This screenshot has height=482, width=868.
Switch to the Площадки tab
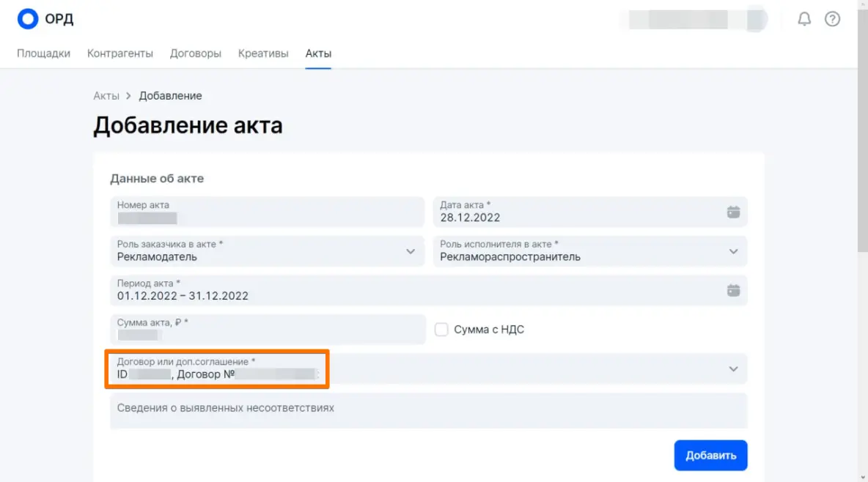[43, 53]
